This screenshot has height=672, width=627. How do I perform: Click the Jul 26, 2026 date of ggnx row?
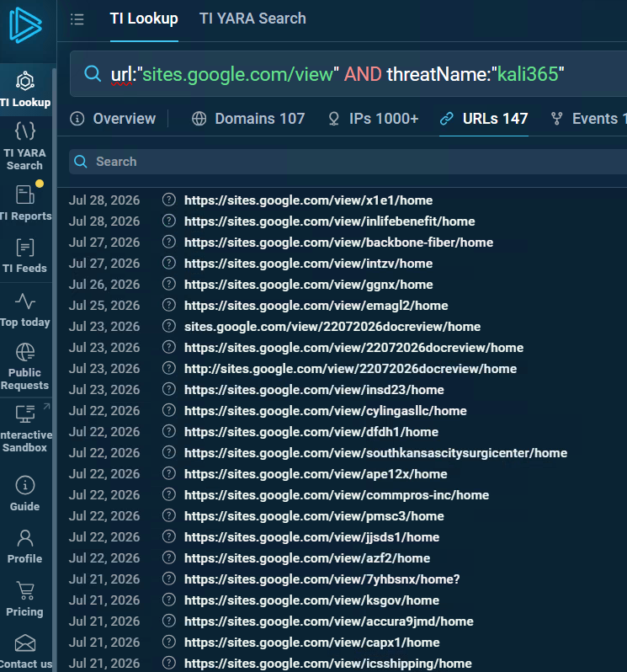click(x=104, y=284)
